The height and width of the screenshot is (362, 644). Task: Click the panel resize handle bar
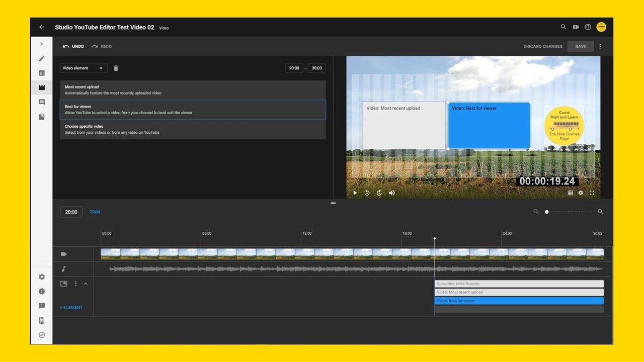pos(333,203)
